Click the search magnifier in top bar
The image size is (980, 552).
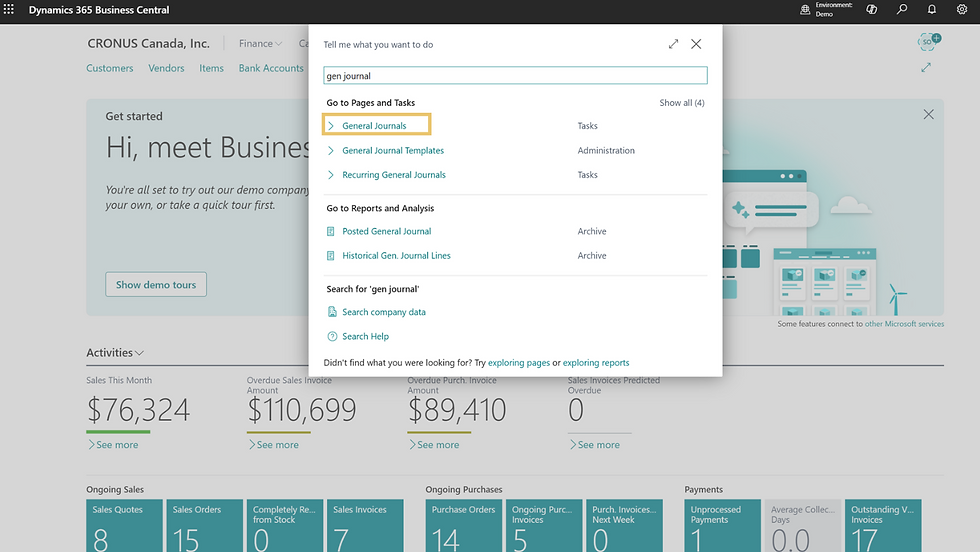click(x=902, y=9)
